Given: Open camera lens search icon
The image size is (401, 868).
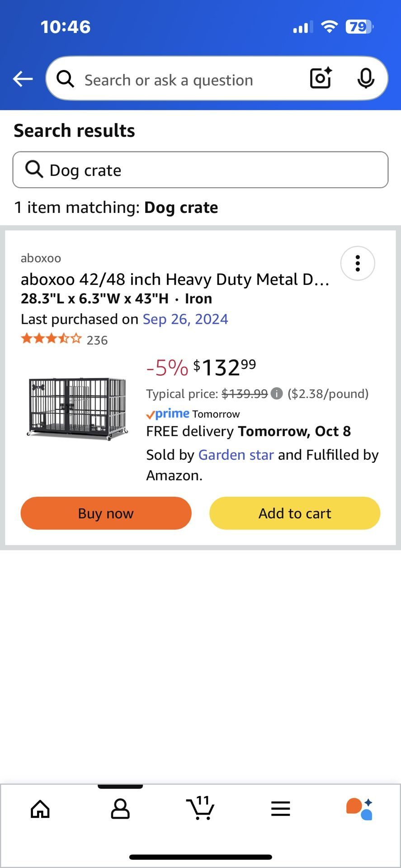Looking at the screenshot, I should (x=321, y=78).
